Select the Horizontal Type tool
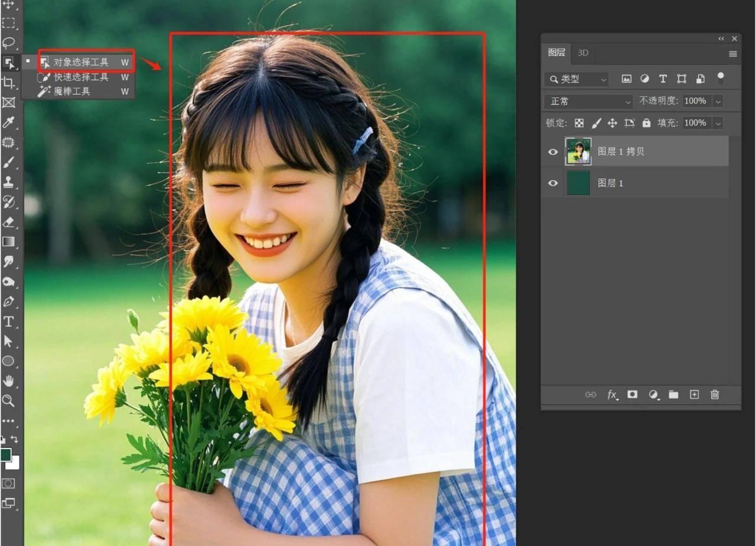This screenshot has width=756, height=546. tap(8, 321)
